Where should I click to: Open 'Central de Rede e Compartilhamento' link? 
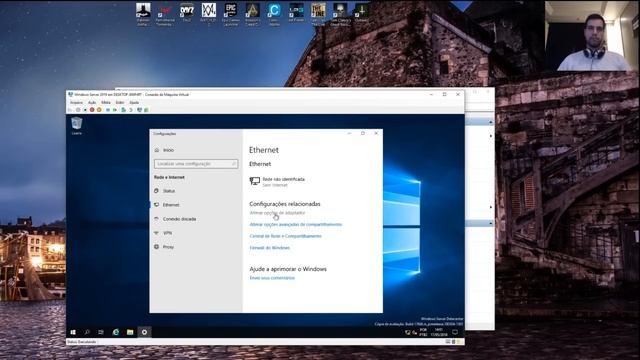pyautogui.click(x=285, y=236)
